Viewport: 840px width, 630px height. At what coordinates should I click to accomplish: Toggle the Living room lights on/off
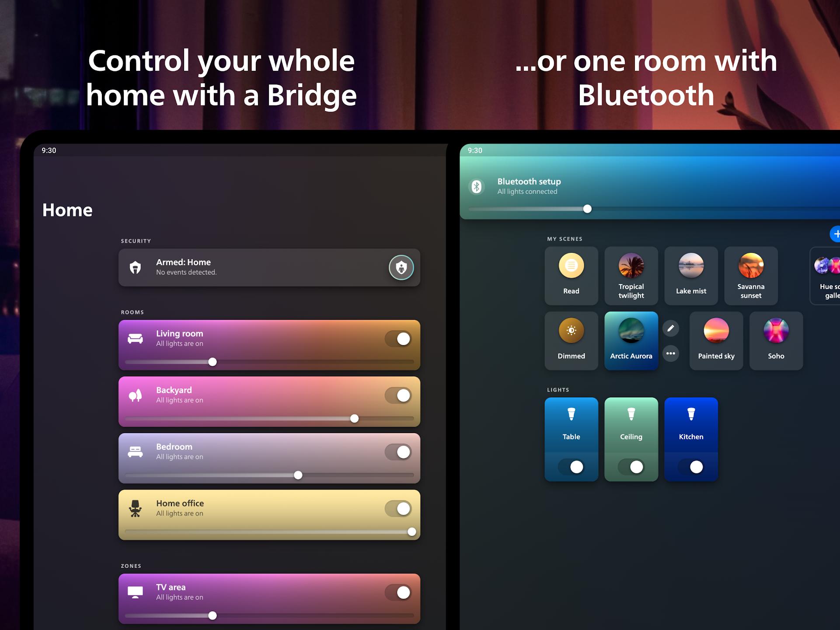coord(397,337)
